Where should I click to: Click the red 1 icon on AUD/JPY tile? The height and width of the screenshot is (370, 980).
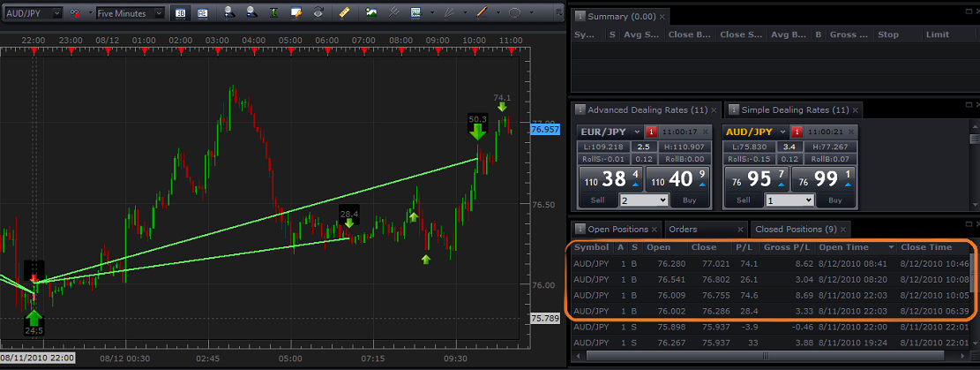point(797,132)
